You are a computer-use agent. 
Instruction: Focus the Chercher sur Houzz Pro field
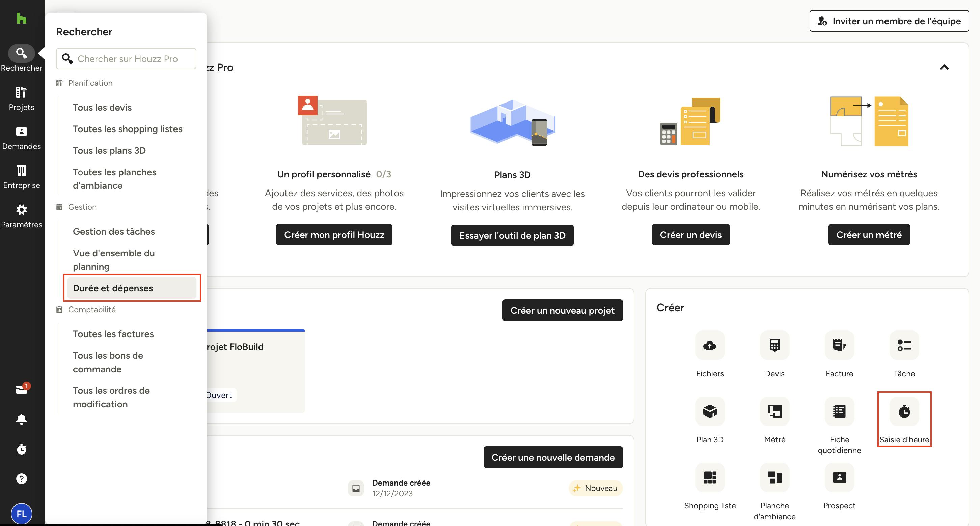click(126, 59)
